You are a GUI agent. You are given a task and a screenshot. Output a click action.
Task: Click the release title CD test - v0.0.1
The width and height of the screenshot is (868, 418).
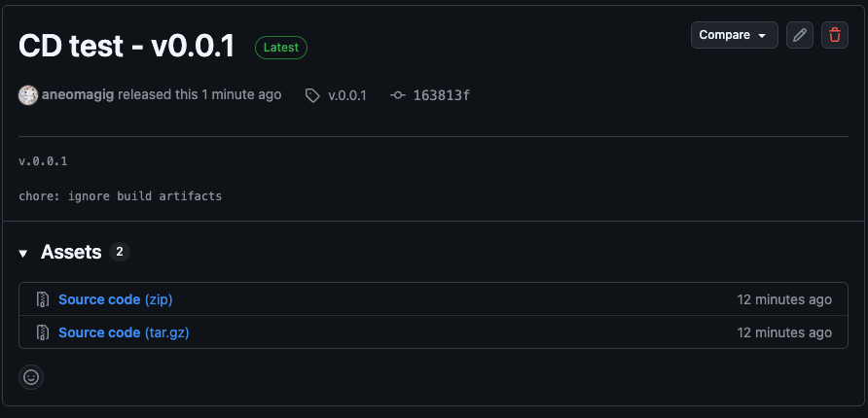[x=127, y=47]
